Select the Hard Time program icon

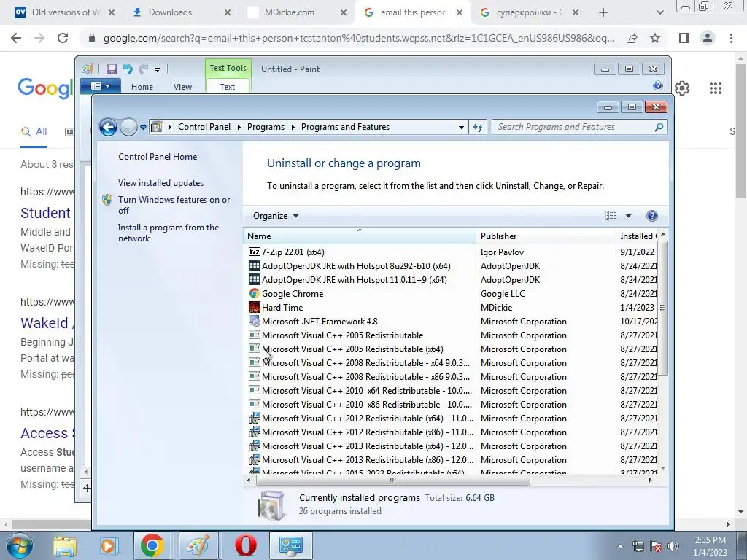point(255,307)
